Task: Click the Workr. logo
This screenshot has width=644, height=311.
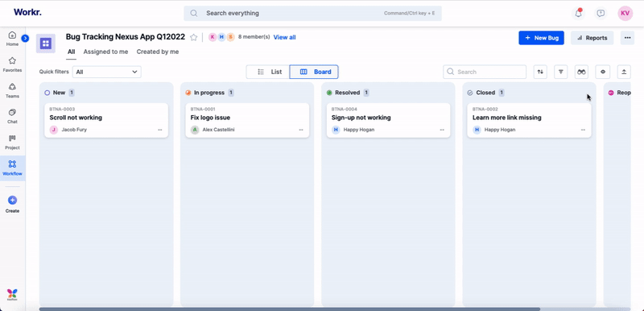Action: tap(27, 12)
